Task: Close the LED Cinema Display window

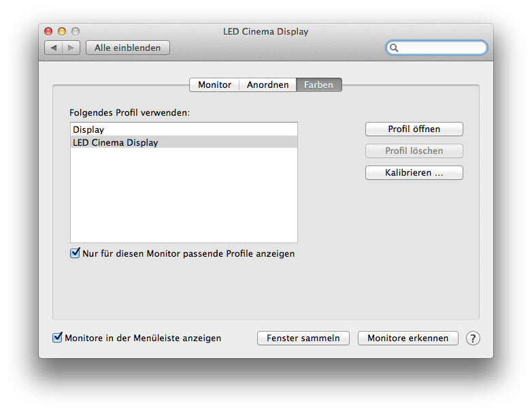Action: tap(48, 31)
